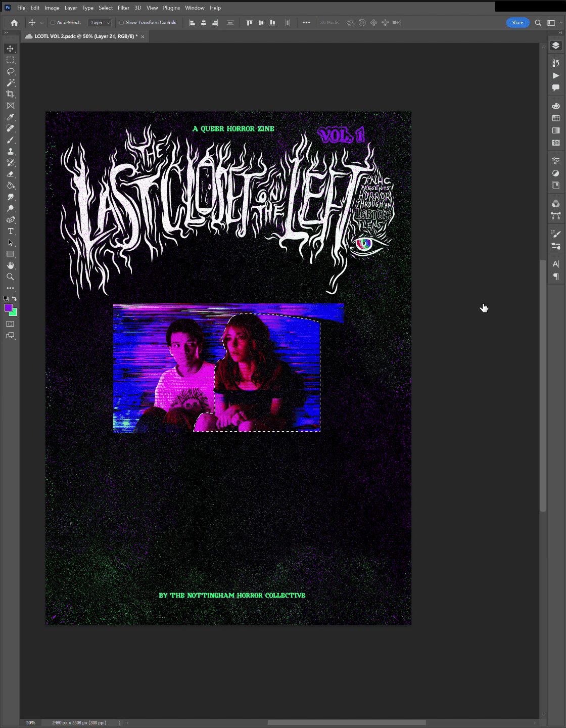Open the Character panel icon
Viewport: 566px width, 728px height.
point(556,264)
